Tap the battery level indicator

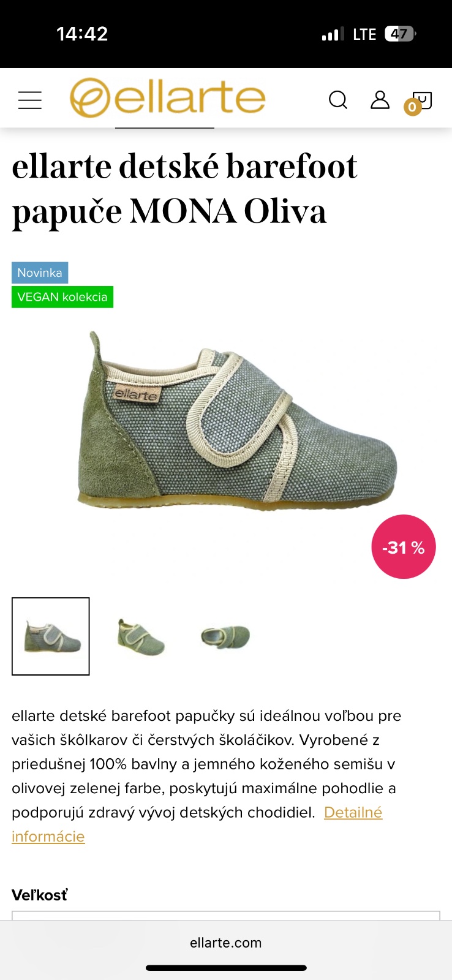(x=400, y=34)
